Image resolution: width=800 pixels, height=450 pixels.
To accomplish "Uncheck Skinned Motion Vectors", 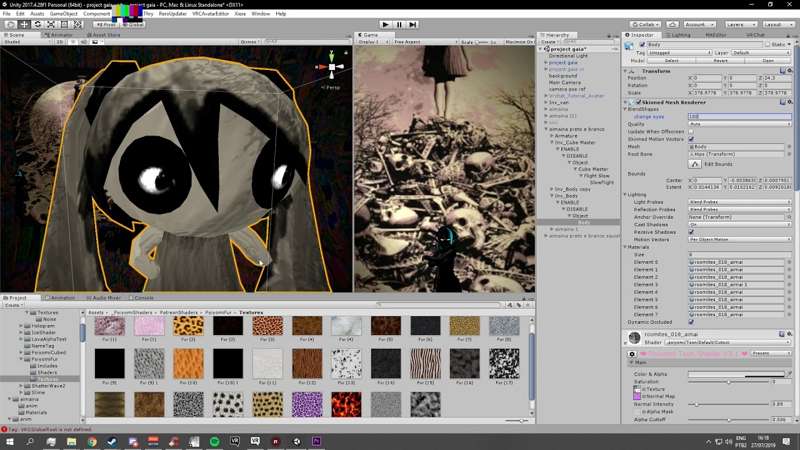I will (x=691, y=139).
